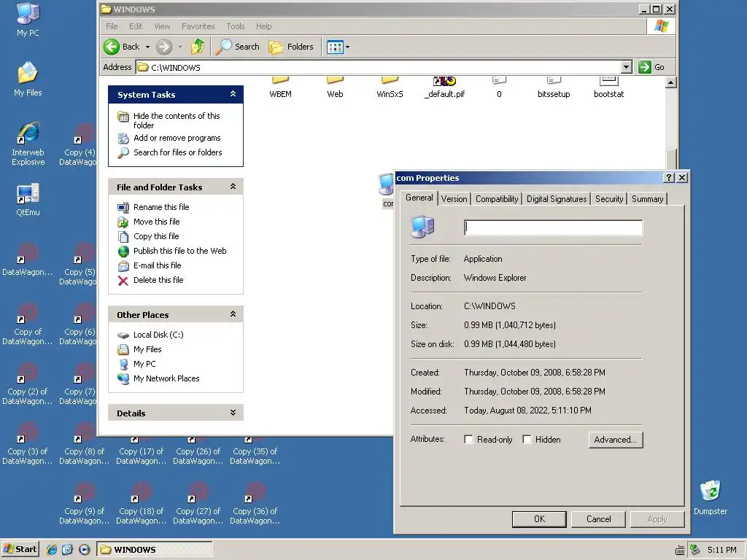Click the file name text field in Properties
This screenshot has height=560, width=747.
553,227
